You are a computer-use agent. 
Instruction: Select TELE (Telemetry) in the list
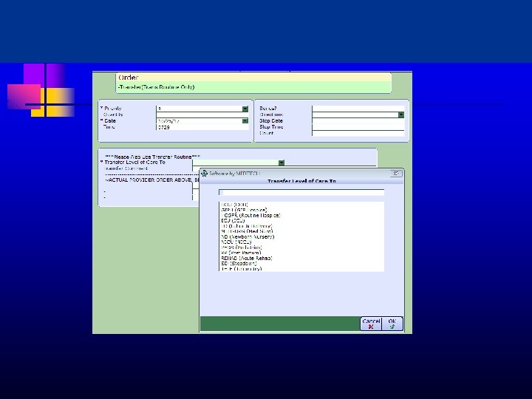[x=241, y=269]
